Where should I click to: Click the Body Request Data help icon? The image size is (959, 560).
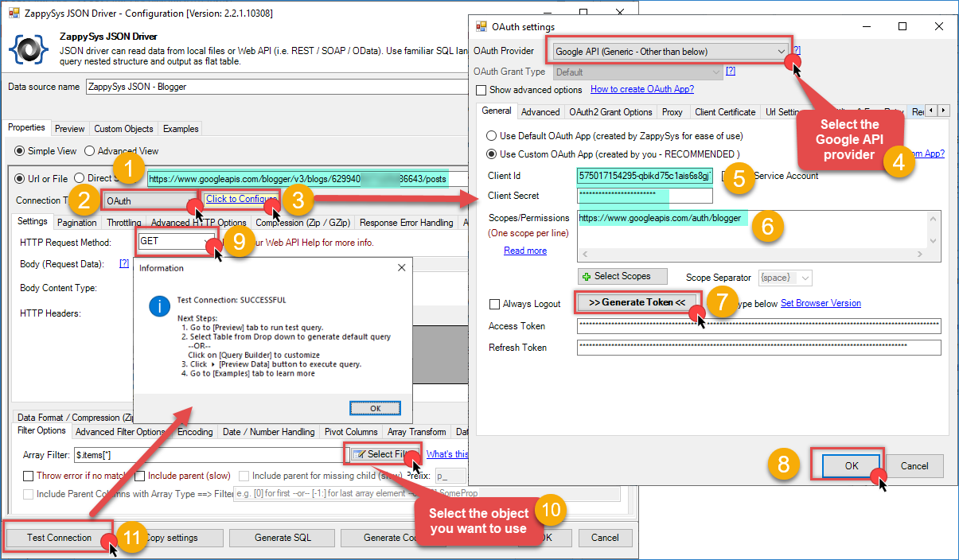pyautogui.click(x=123, y=263)
